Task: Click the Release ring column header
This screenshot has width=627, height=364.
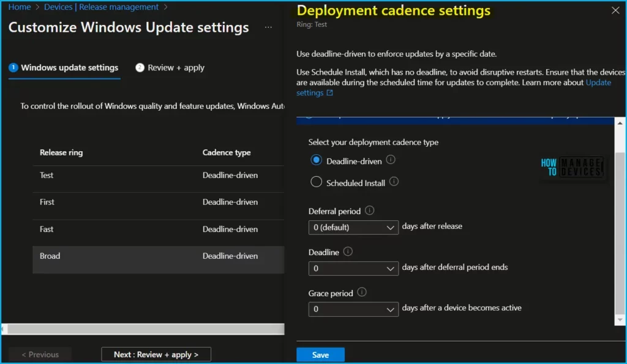Action: click(x=61, y=152)
